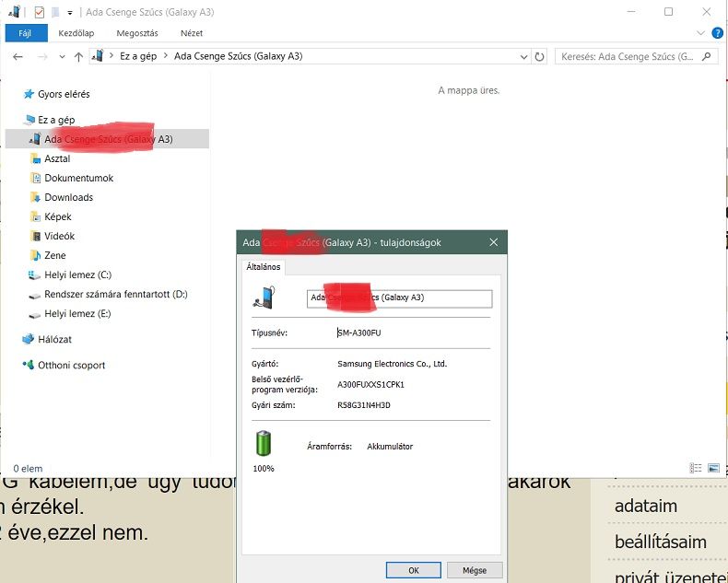Image resolution: width=728 pixels, height=583 pixels.
Task: Open Customize Quick Access Toolbar dropdown
Action: pos(70,13)
